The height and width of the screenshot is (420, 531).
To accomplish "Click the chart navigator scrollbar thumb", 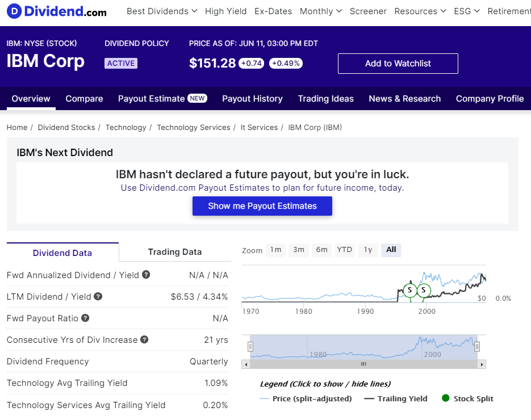I will pos(363,364).
